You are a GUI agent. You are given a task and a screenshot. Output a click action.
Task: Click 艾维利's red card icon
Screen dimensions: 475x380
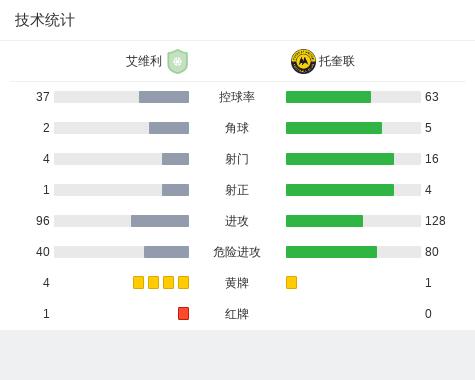183,314
